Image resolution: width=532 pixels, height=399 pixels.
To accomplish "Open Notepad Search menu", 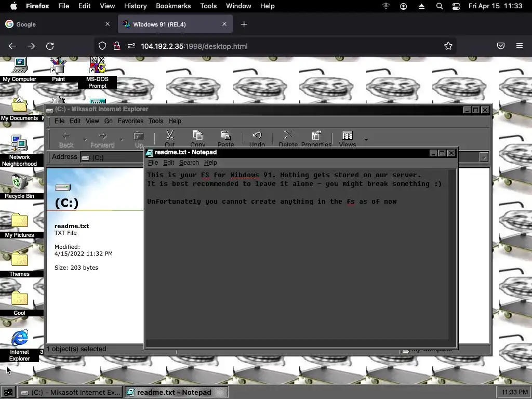I will pyautogui.click(x=189, y=163).
